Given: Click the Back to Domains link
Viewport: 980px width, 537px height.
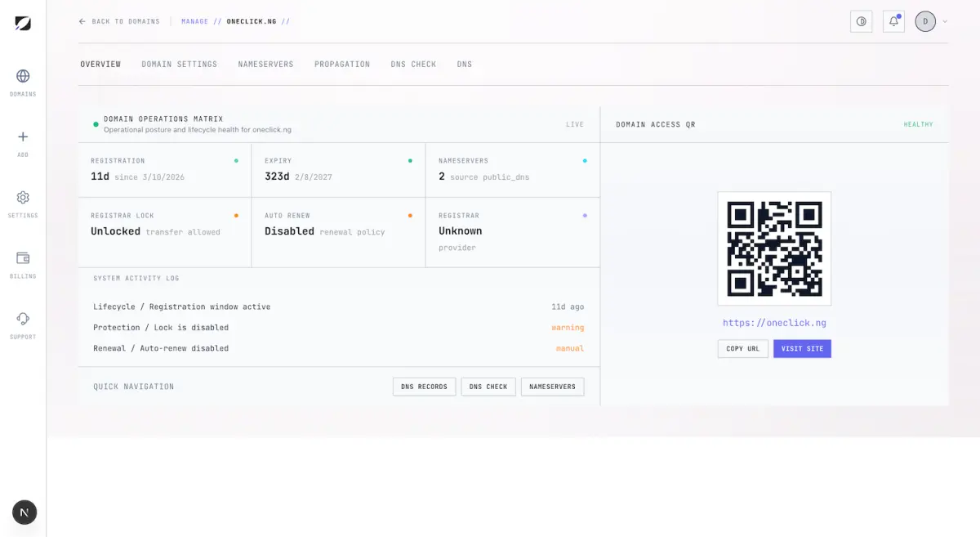Looking at the screenshot, I should (x=119, y=21).
